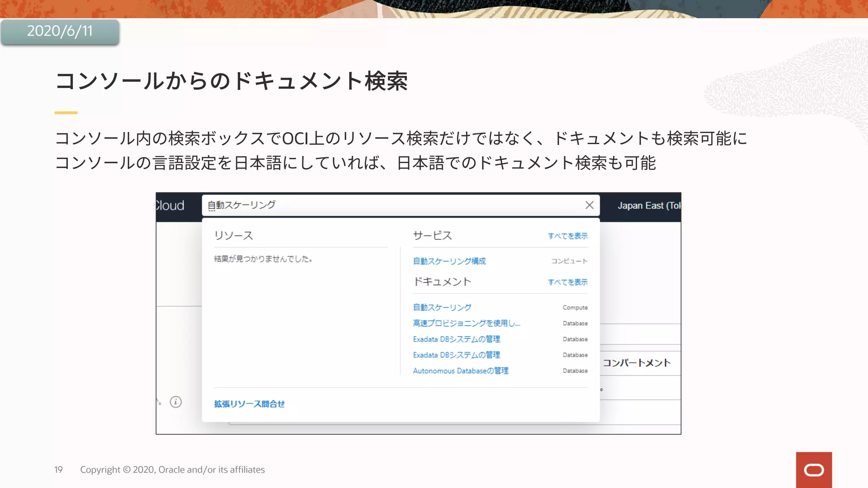Click the red Oracle logo icon

pos(813,470)
